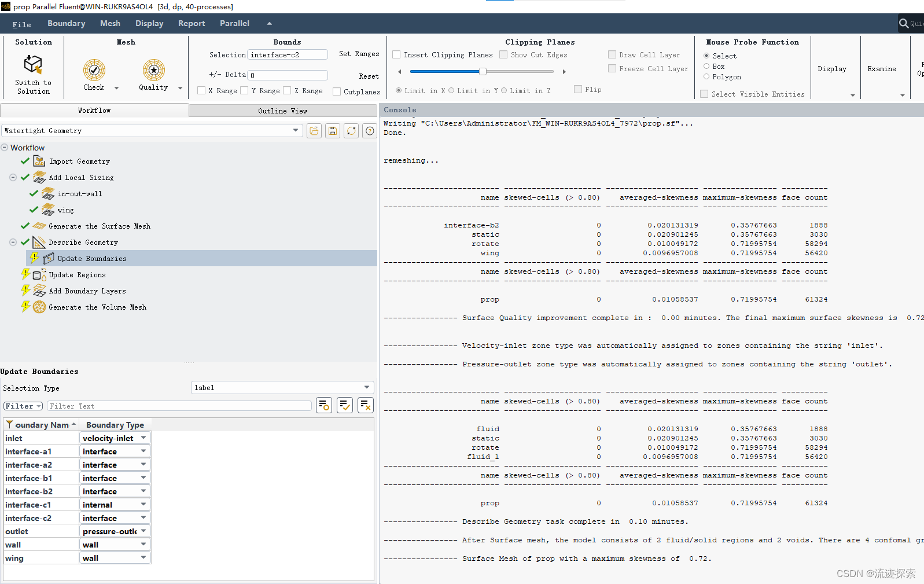Image resolution: width=924 pixels, height=584 pixels.
Task: Click the wing sizing icon
Action: pos(49,210)
